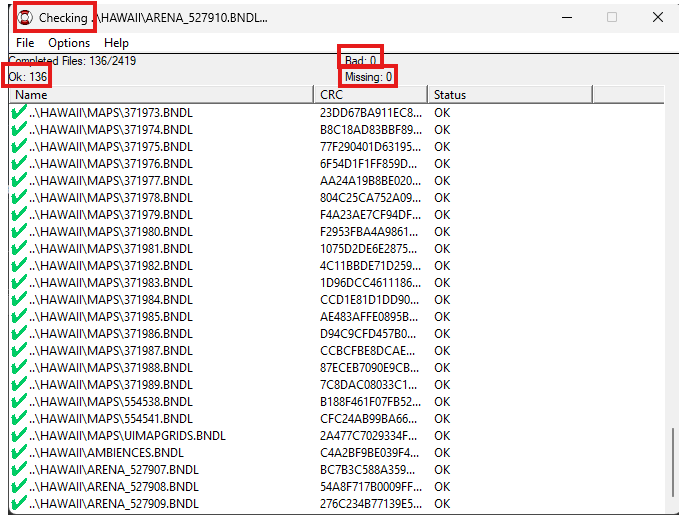Screen dimensions: 679x515
Task: Select file name ..\HAWAII\MAPS\371988.BNDL
Action: coord(111,368)
